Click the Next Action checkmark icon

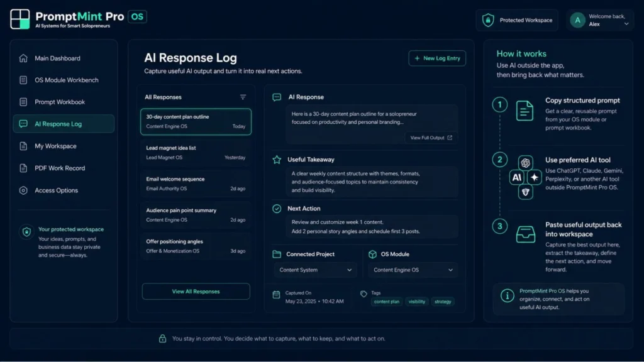(277, 209)
